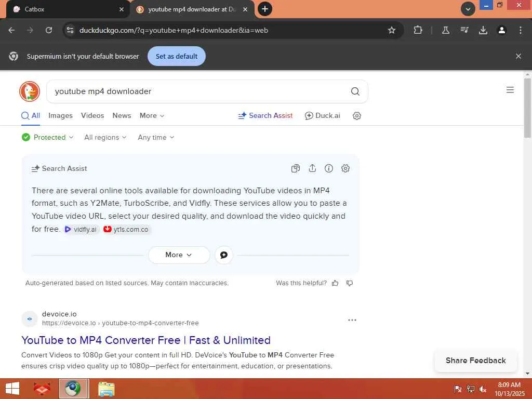Open a new tab with plus button
532x399 pixels.
pyautogui.click(x=265, y=9)
